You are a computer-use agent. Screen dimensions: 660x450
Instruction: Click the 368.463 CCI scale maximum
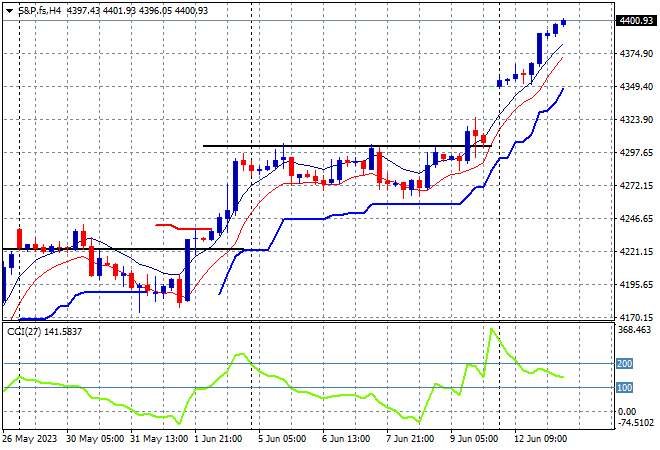point(634,330)
